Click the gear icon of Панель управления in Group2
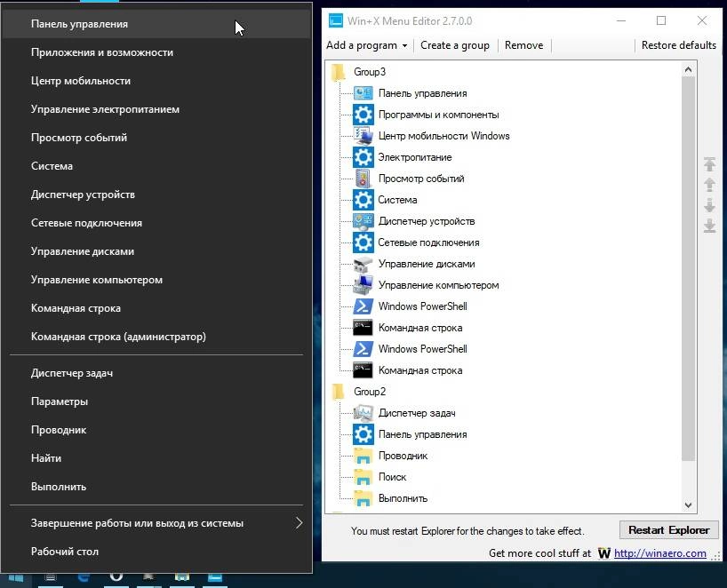The width and height of the screenshot is (727, 588). (363, 434)
